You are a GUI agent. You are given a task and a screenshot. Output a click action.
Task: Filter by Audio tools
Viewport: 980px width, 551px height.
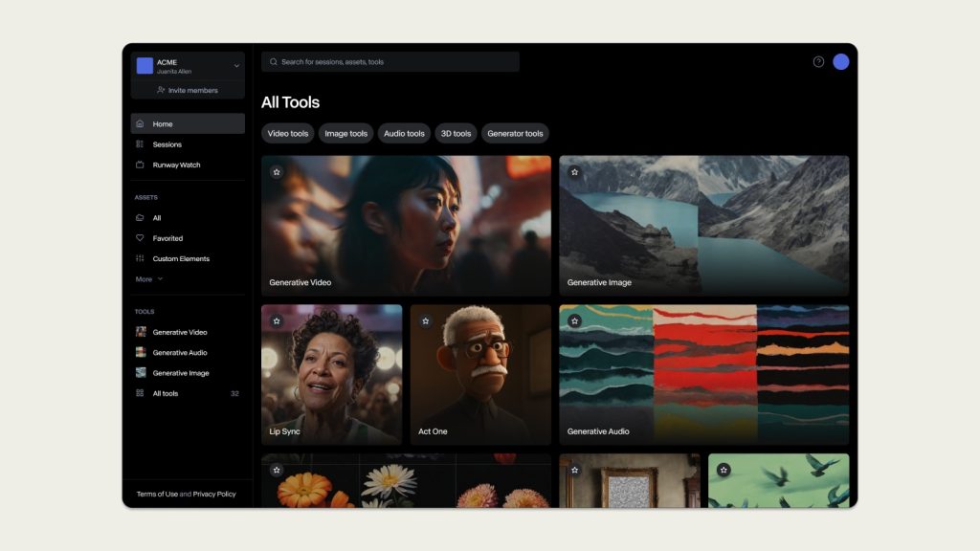point(404,133)
